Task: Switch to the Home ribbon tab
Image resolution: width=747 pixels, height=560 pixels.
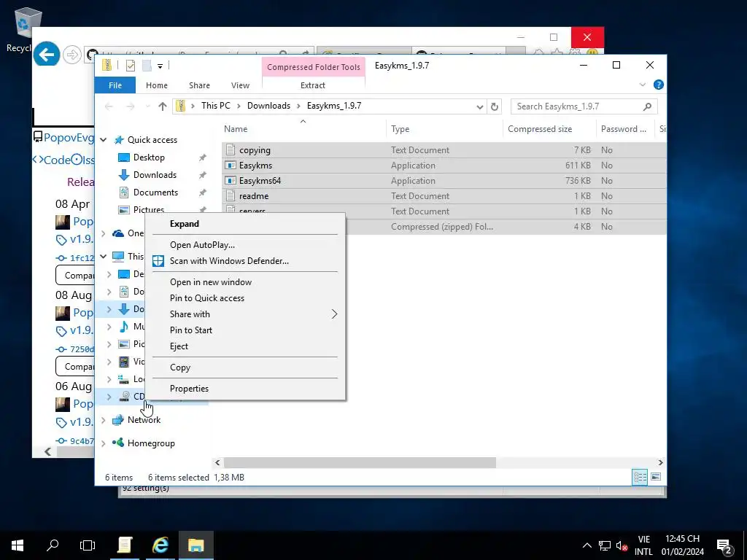Action: 157,85
